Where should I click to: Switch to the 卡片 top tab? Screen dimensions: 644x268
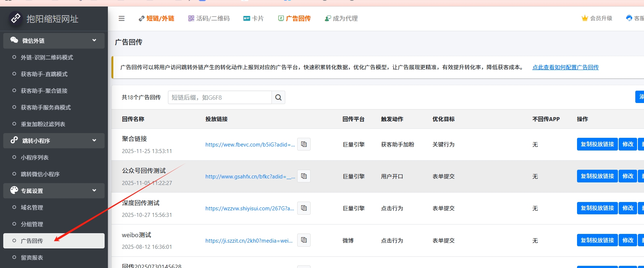253,18
